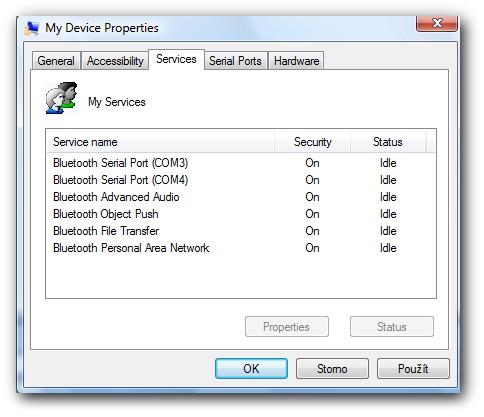Apply changes with the Použít button
Image resolution: width=484 pixels, height=417 pixels.
413,369
